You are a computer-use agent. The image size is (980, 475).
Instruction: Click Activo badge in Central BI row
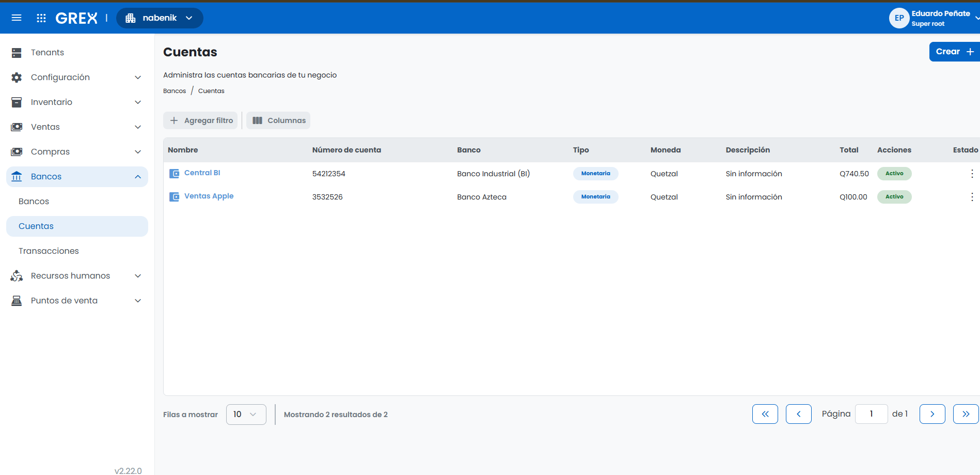tap(894, 174)
